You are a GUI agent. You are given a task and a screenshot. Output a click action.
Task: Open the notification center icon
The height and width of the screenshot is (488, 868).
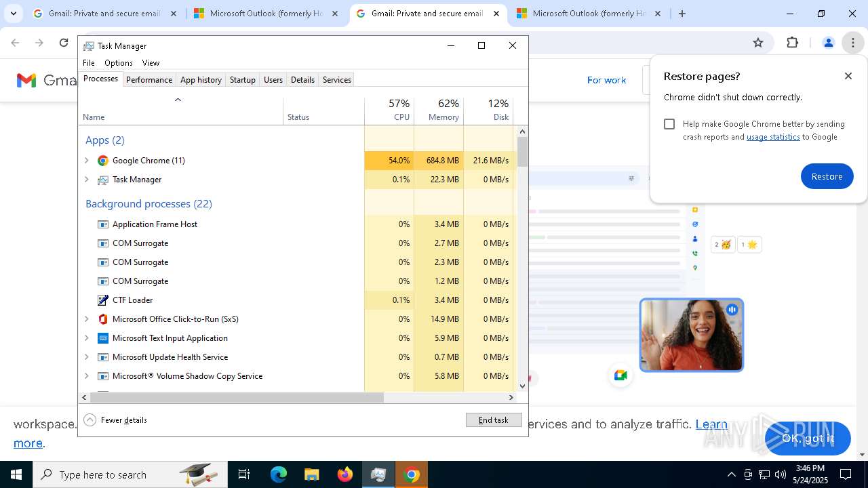846,474
